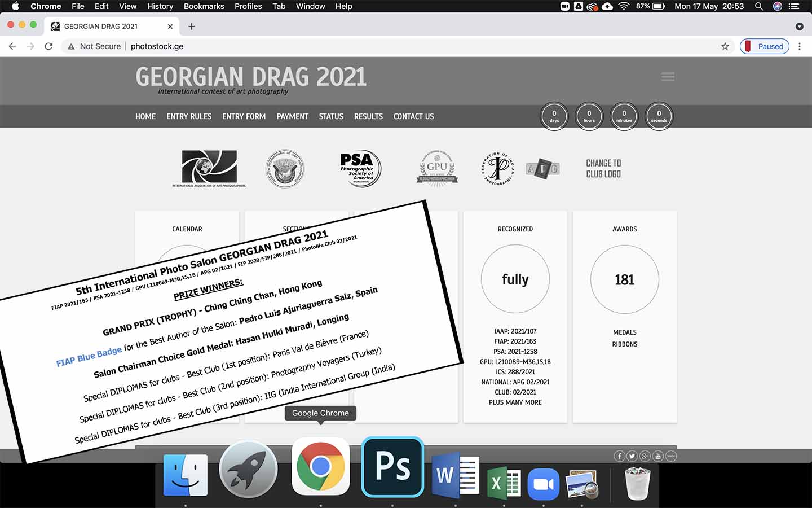Open Microsoft Excel in the dock

coord(504,483)
